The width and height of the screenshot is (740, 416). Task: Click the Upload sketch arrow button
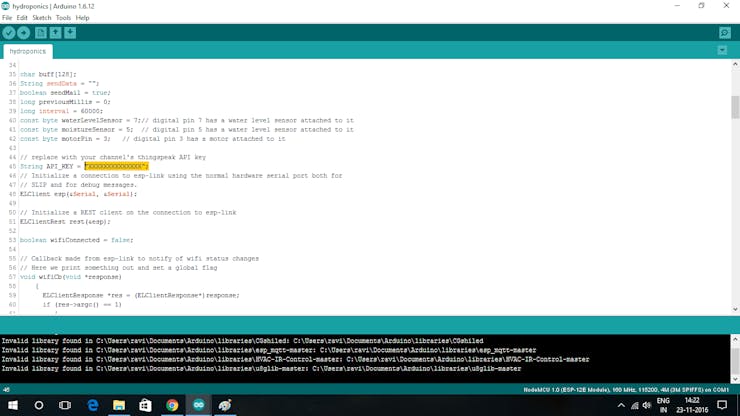(24, 33)
